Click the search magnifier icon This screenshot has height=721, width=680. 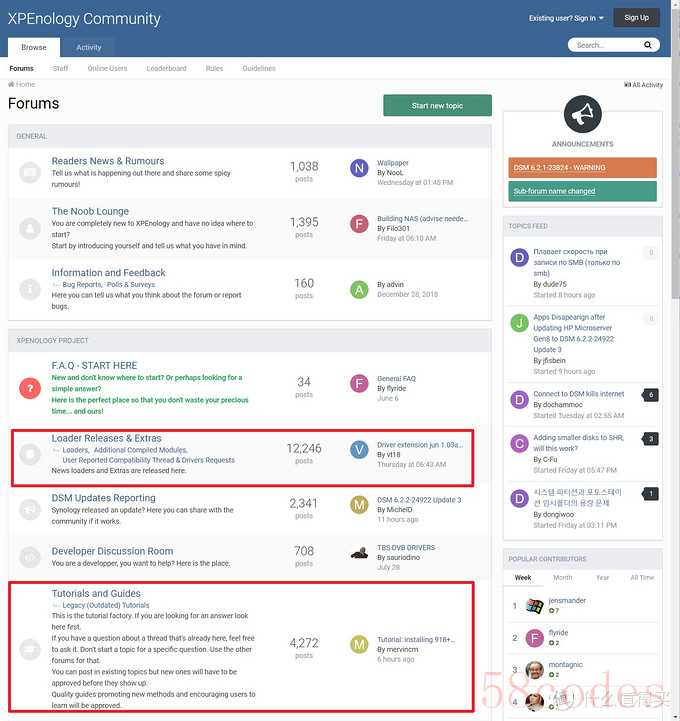[x=647, y=45]
